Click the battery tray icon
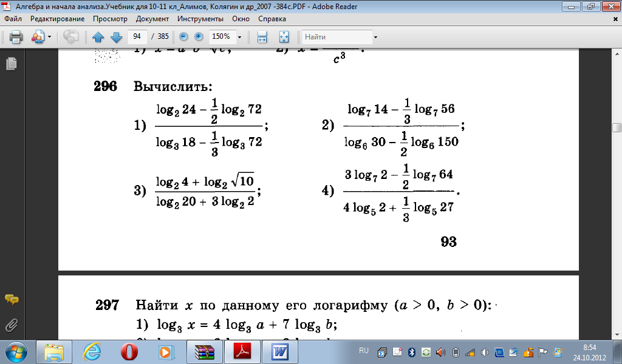The image size is (622, 364). 456,352
